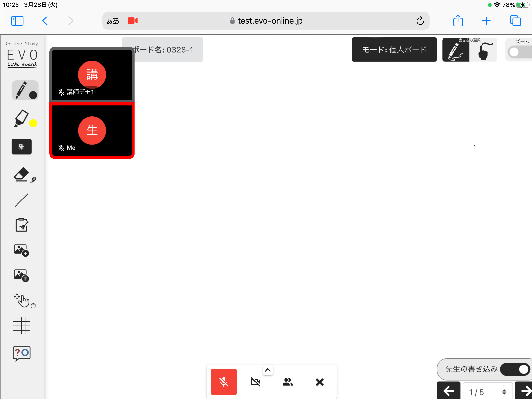Select the pencil drawing tool
The width and height of the screenshot is (532, 399).
point(22,90)
